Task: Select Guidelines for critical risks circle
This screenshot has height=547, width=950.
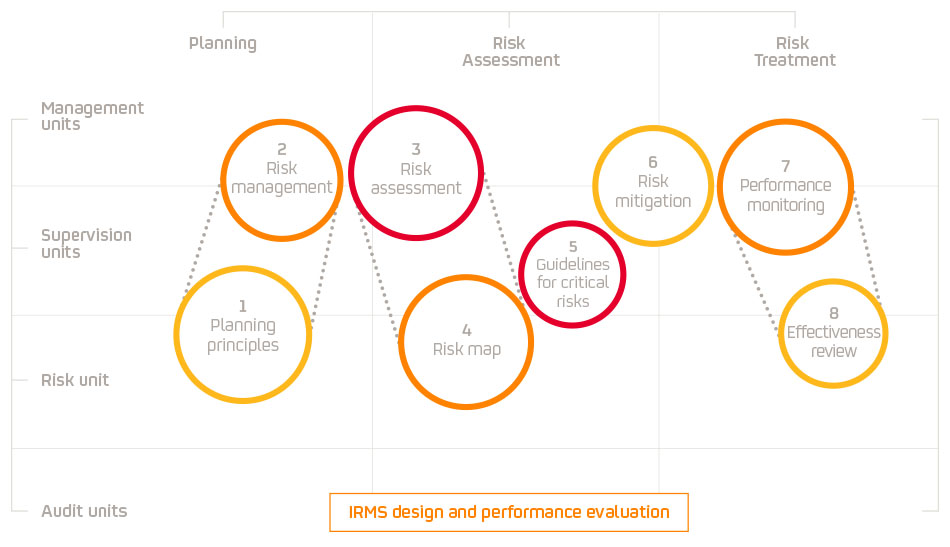Action: pos(572,275)
